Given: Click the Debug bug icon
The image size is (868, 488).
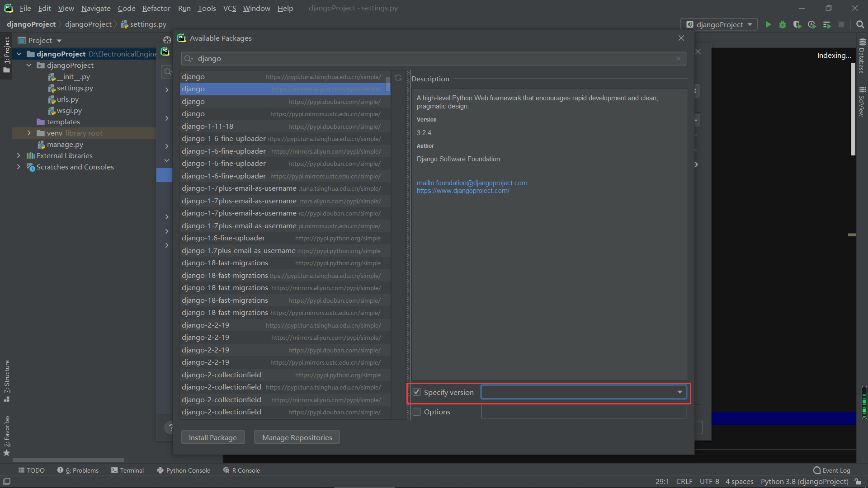Looking at the screenshot, I should pyautogui.click(x=783, y=24).
